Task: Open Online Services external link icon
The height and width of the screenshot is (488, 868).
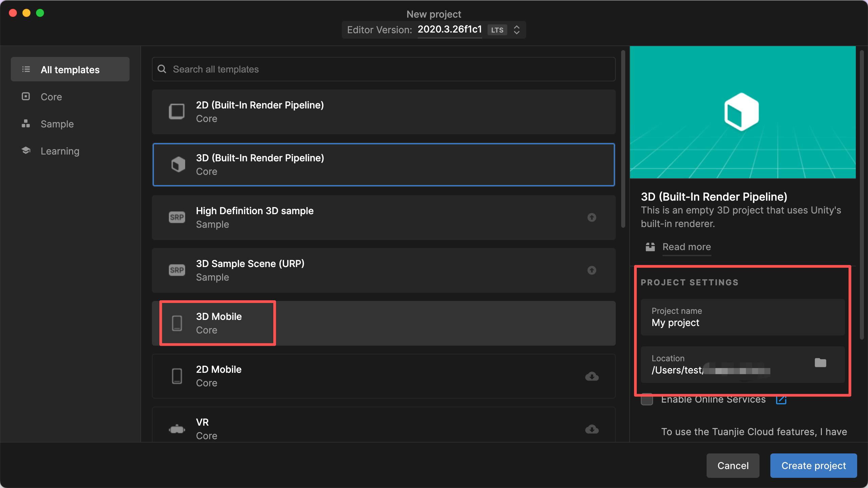Action: 781,400
